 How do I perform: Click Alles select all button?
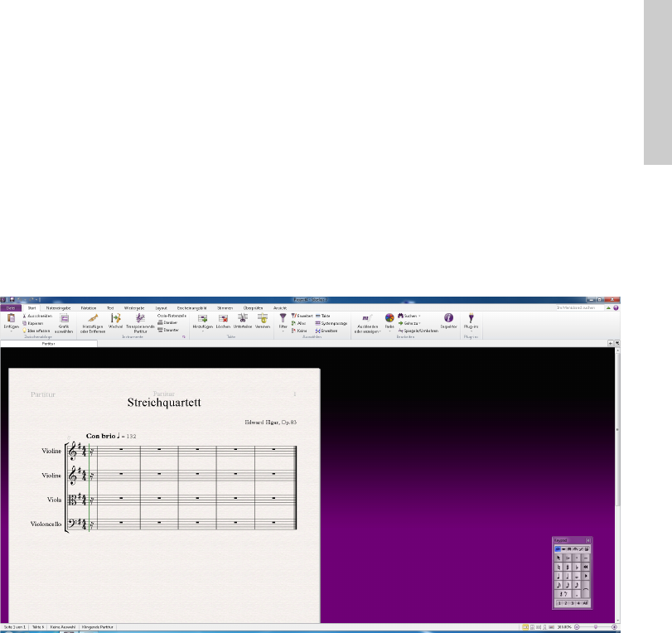(299, 323)
